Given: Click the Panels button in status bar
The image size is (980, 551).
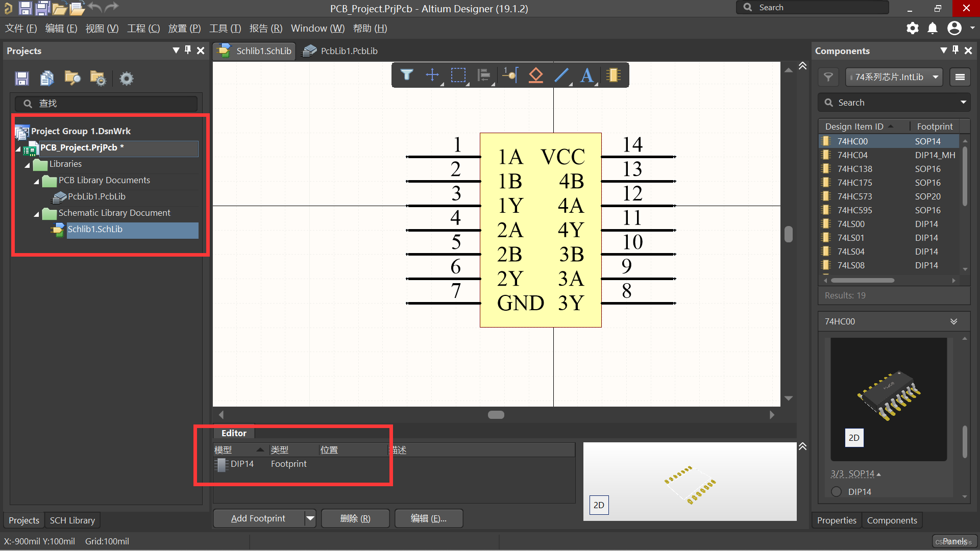Looking at the screenshot, I should click(x=954, y=541).
